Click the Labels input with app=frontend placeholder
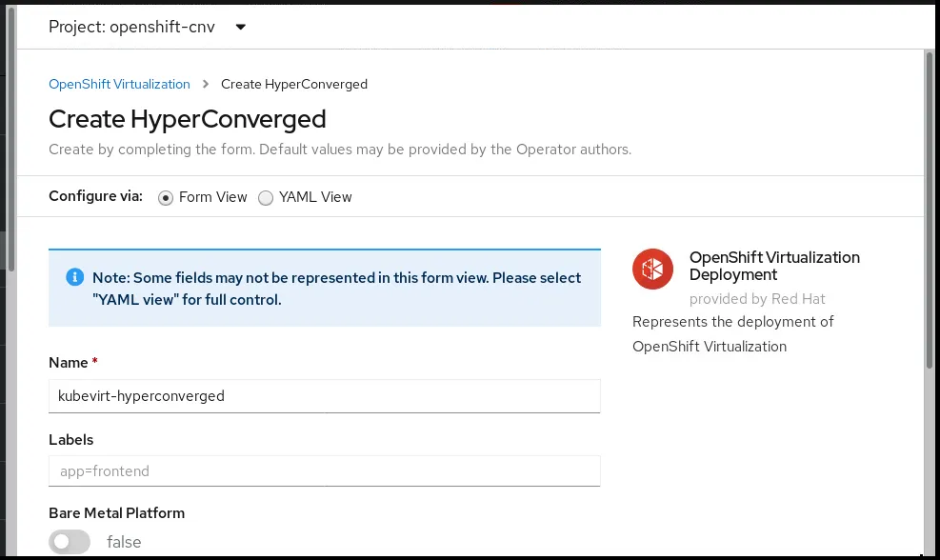The width and height of the screenshot is (940, 560). 324,470
